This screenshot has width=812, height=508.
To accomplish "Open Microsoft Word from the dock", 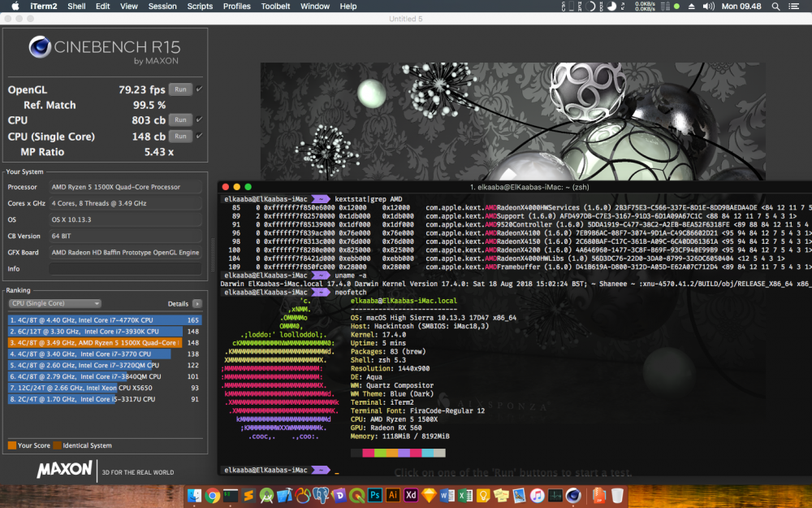I will (447, 496).
